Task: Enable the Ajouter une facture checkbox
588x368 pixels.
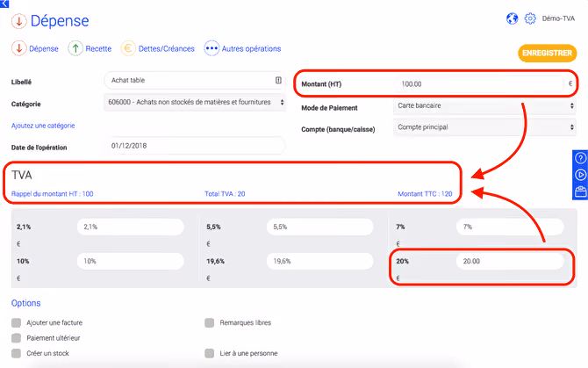Action: point(16,322)
